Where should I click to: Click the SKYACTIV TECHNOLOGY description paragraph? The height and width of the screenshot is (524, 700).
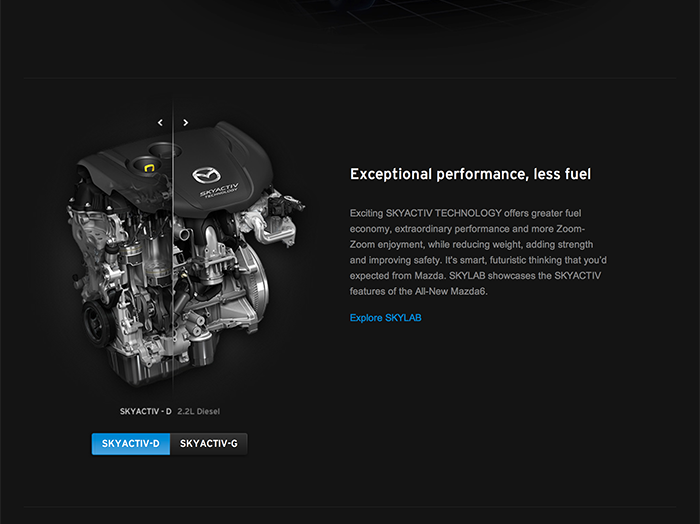point(478,252)
